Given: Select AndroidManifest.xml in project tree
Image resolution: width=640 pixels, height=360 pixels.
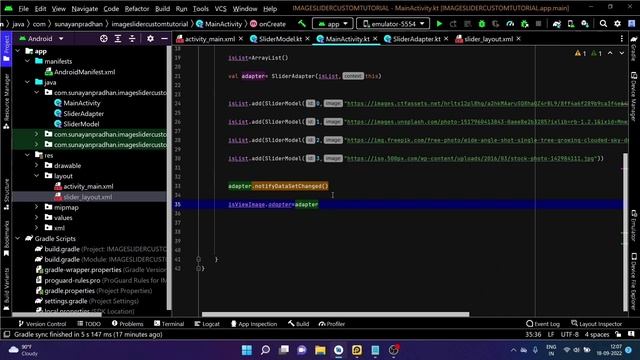Looking at the screenshot, I should 84,72.
